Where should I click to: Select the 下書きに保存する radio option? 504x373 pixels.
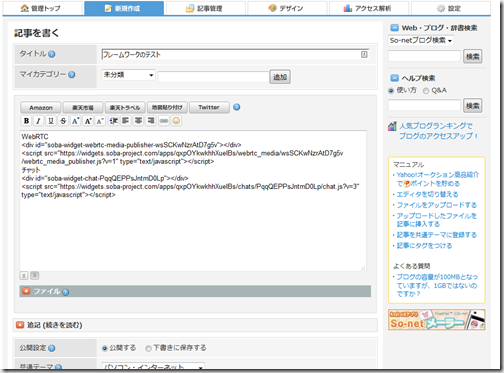pyautogui.click(x=148, y=348)
